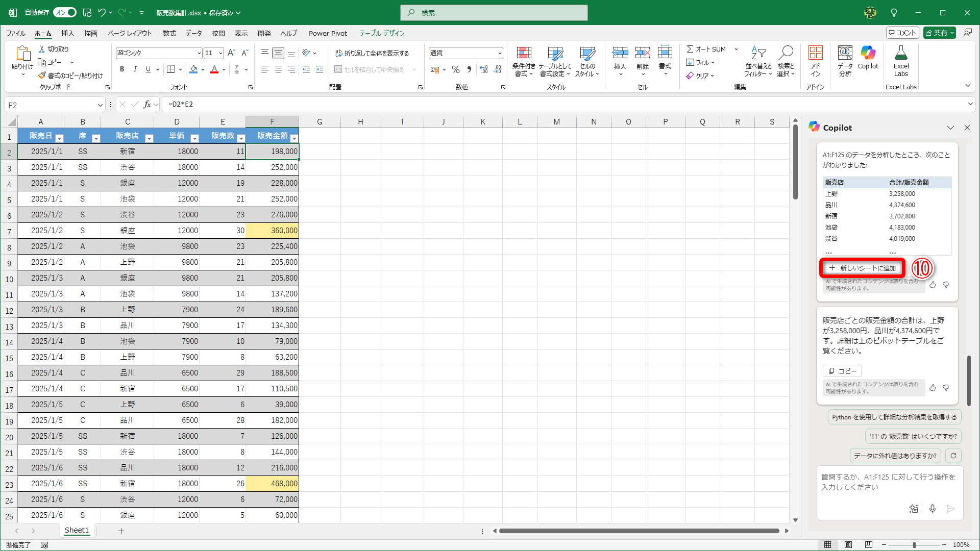Open the 挿入 (Insert) ribbon tab

67,33
